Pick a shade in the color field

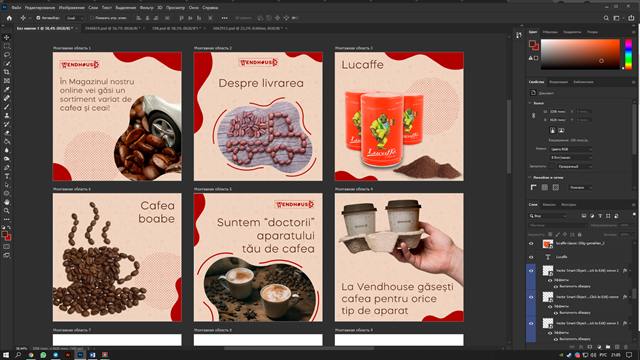(580, 54)
